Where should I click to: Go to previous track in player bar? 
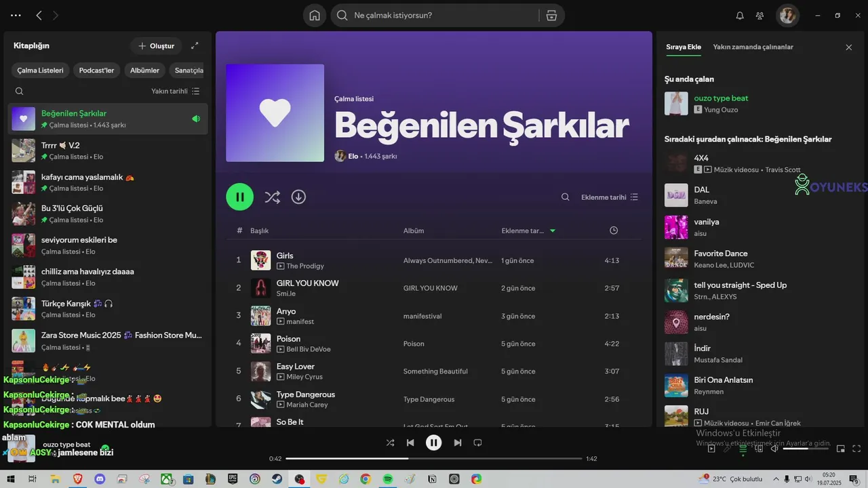pos(410,443)
